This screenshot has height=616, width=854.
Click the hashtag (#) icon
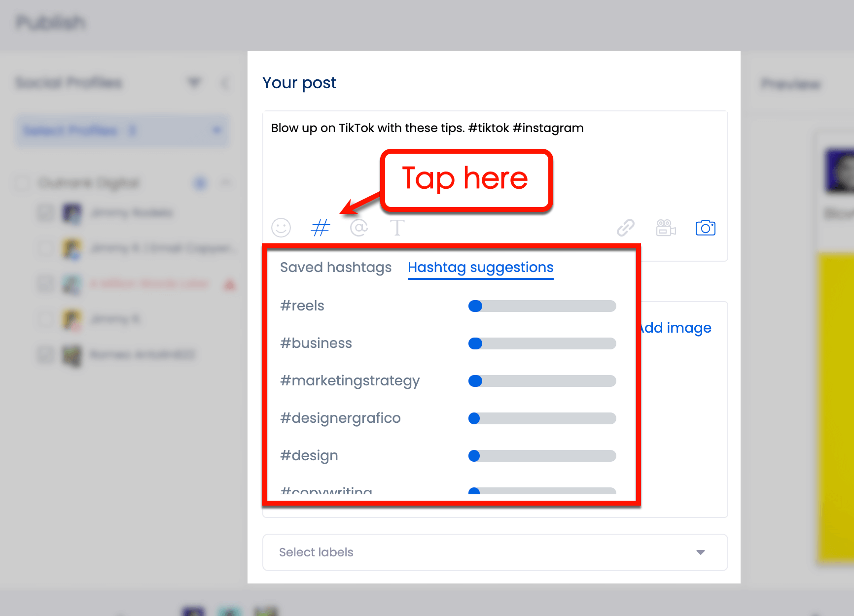320,228
